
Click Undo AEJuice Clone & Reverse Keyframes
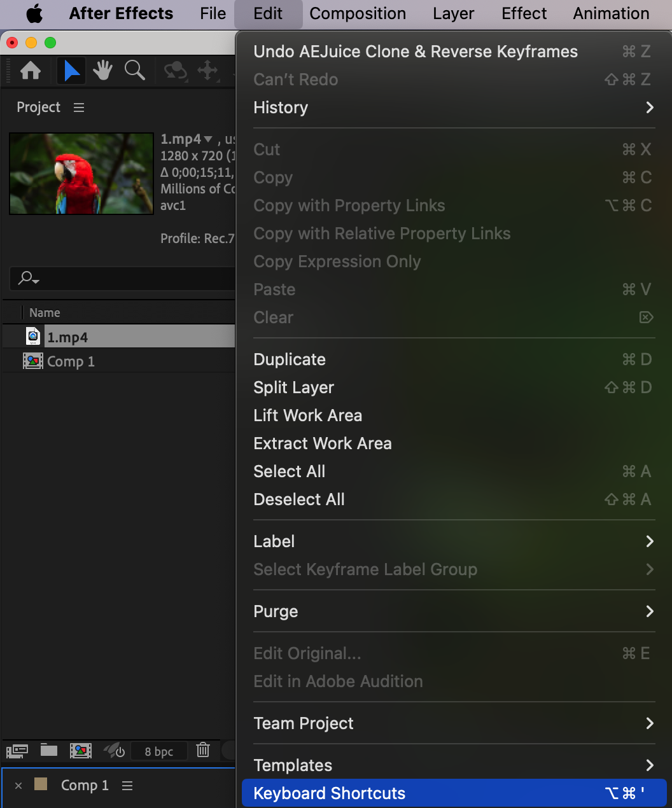416,52
